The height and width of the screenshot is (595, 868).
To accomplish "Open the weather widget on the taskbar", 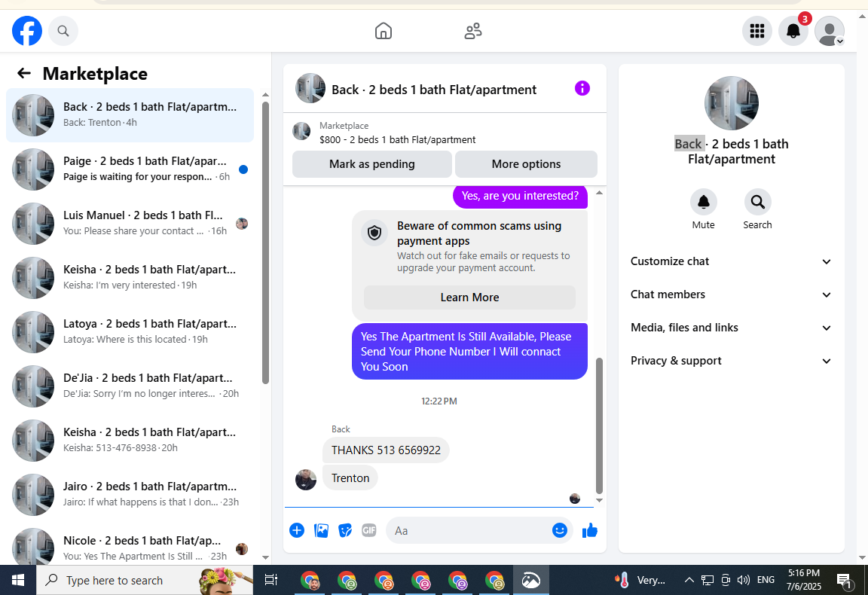I will pyautogui.click(x=640, y=580).
